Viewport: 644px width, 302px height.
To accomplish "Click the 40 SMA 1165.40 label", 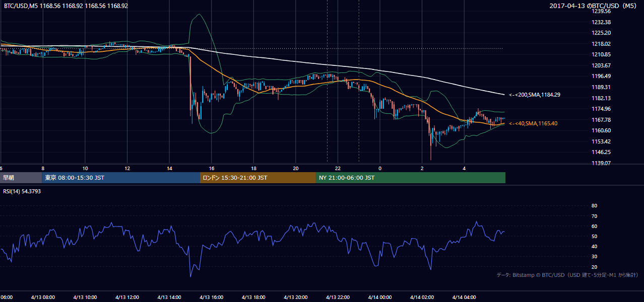I will click(x=533, y=123).
